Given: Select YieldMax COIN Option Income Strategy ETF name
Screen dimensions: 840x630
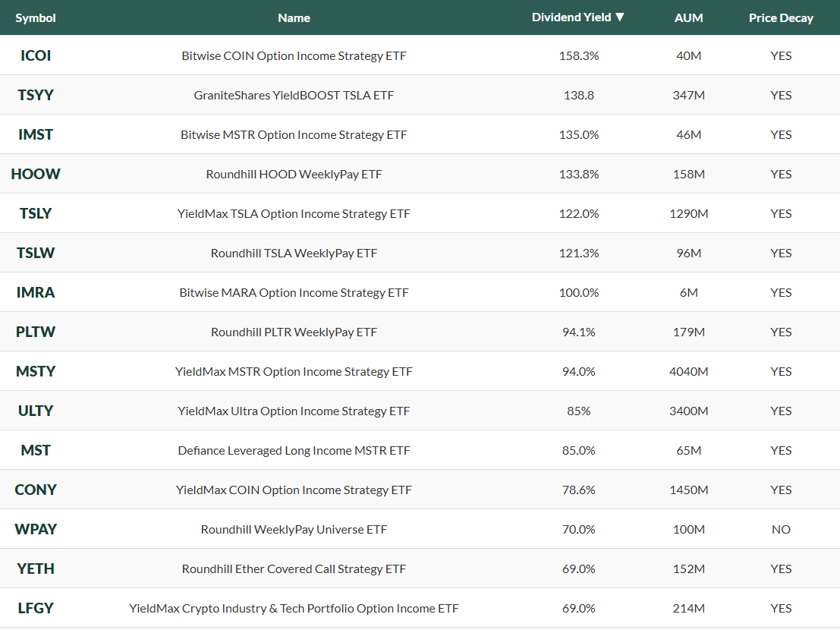Looking at the screenshot, I should coord(294,490).
